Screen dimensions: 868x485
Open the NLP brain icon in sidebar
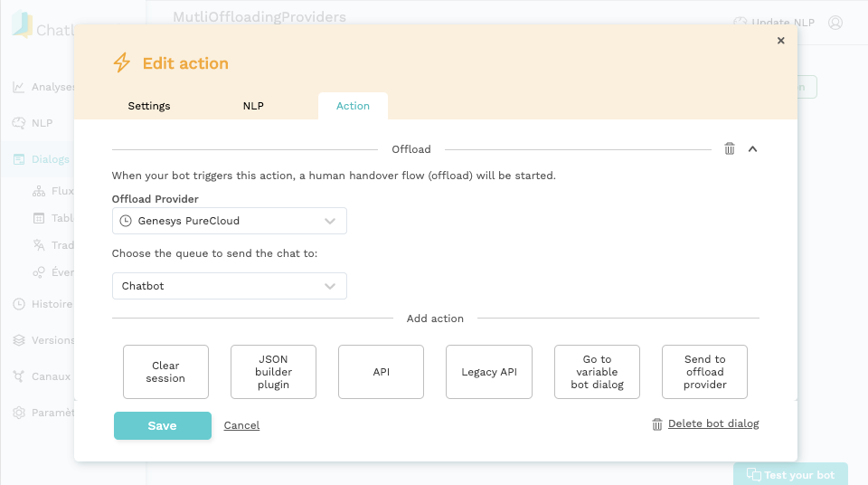coord(19,123)
